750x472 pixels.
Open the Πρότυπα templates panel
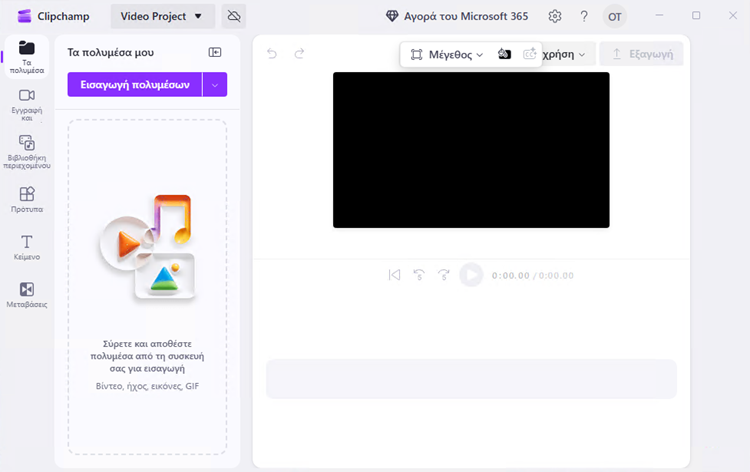[27, 199]
